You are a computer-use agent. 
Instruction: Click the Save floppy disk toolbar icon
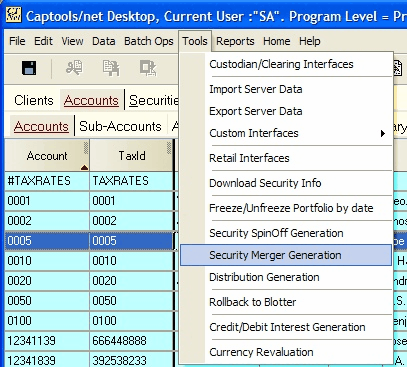29,68
